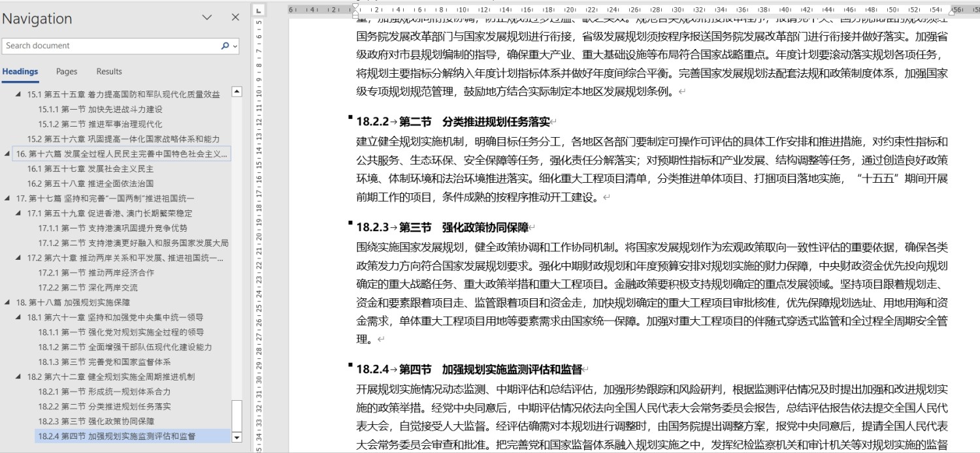Collapse the 18.1 第六十一章 heading node

point(18,318)
